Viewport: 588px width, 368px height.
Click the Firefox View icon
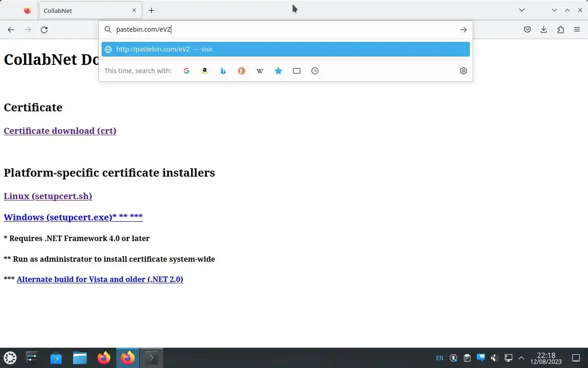click(x=27, y=10)
